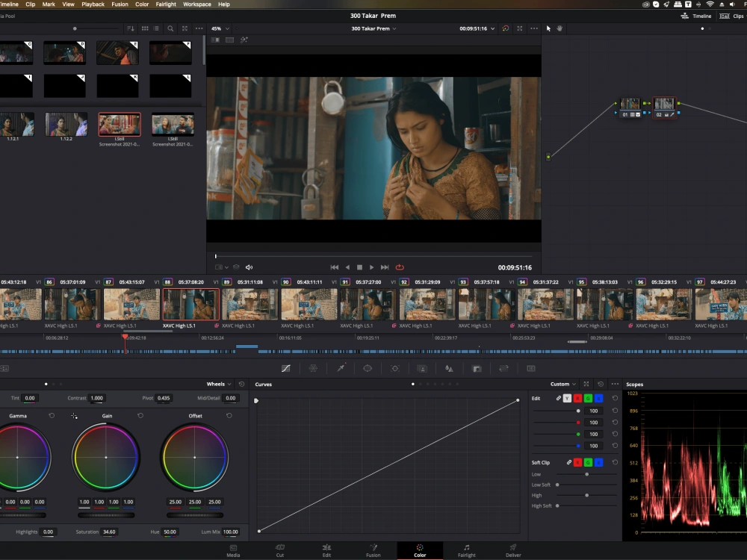Screen dimensions: 747x560
Task: Jump to the next clip
Action: (385, 267)
